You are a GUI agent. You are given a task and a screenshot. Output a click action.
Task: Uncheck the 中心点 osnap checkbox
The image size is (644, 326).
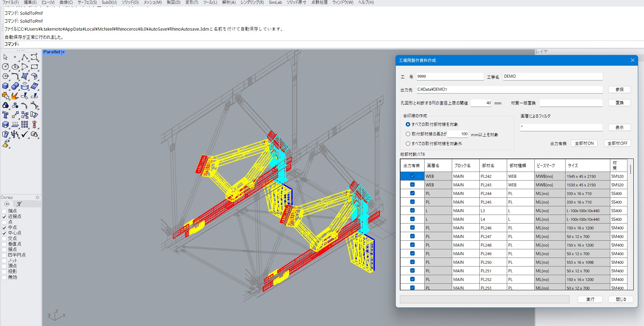tap(4, 233)
